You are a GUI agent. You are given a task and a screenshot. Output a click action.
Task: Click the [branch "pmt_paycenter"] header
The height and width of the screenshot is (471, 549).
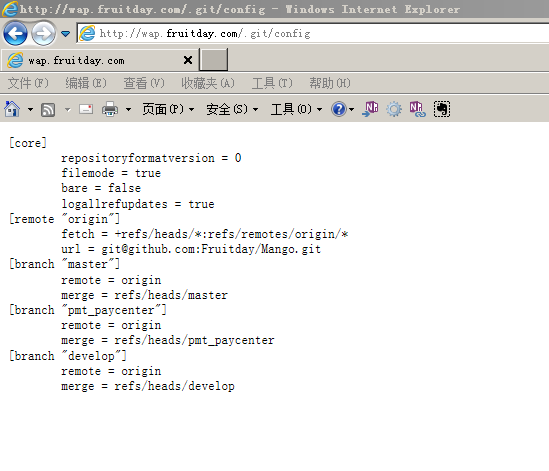tap(88, 310)
